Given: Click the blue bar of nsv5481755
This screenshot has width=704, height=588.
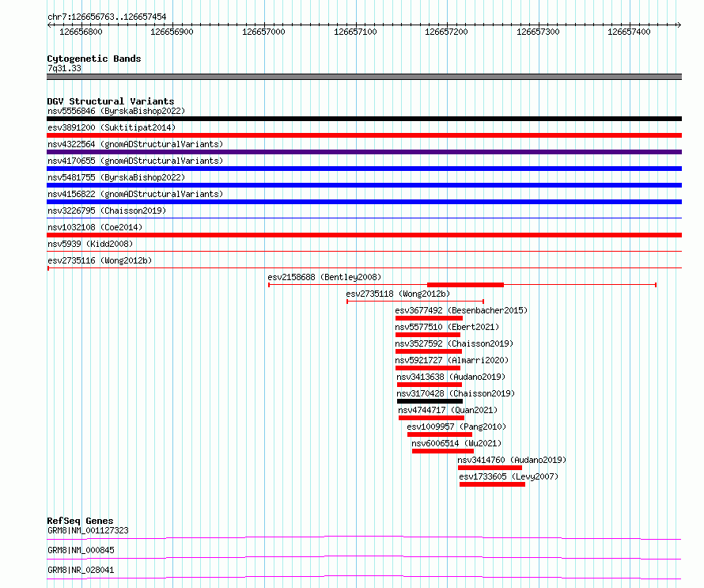Looking at the screenshot, I should tap(364, 185).
